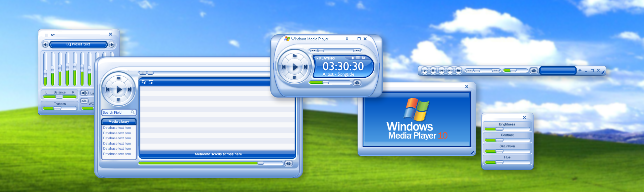644x192 pixels.
Task: Click the shuffle icon in the equalizer window
Action: coord(53,35)
